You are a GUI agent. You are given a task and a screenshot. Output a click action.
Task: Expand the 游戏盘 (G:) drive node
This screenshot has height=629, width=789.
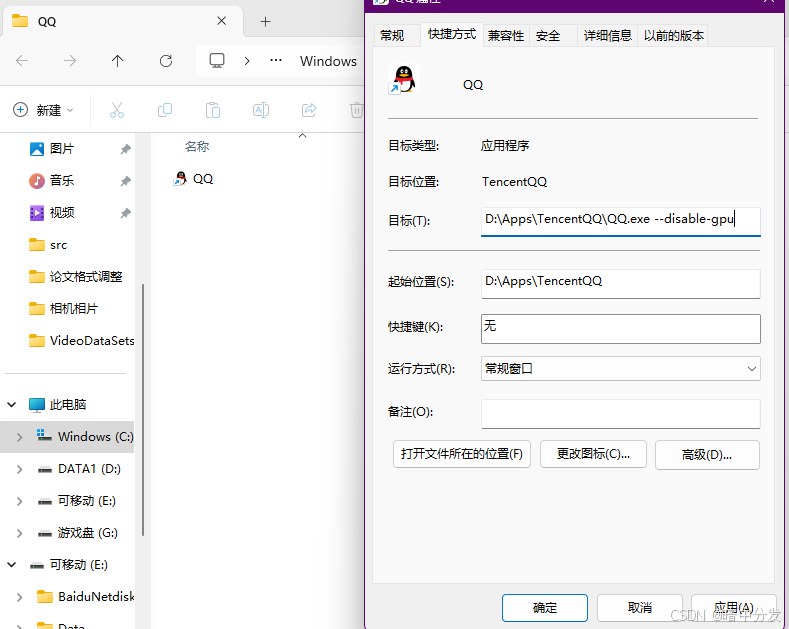pos(19,533)
